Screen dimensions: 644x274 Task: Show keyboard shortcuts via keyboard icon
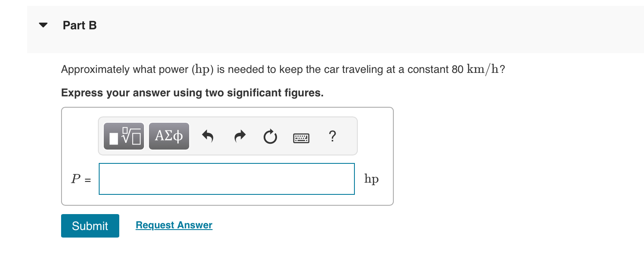[x=301, y=137]
